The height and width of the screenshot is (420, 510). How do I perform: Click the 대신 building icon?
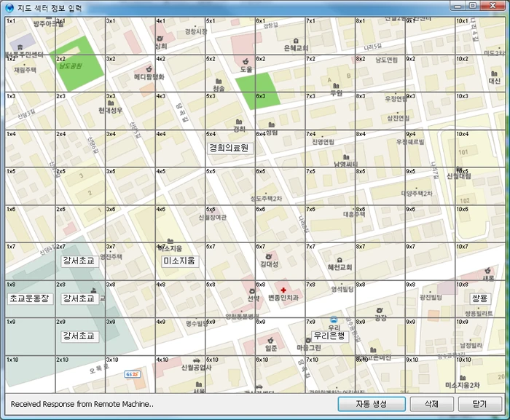pyautogui.click(x=495, y=74)
